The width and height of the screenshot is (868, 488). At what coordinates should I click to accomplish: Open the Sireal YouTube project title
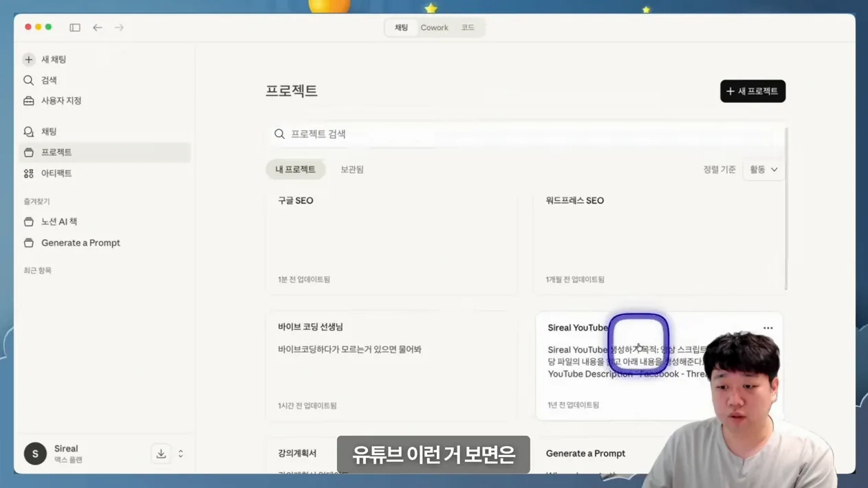pos(578,328)
